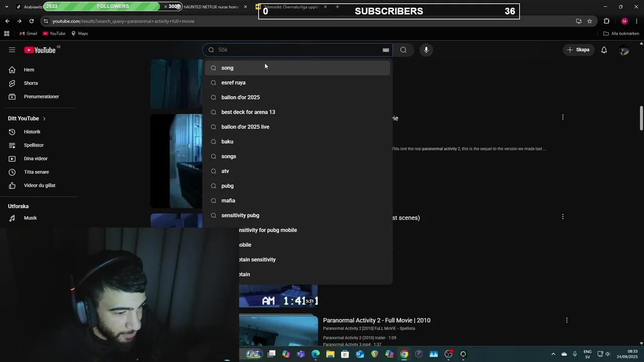Start voice search with microphone

click(426, 50)
